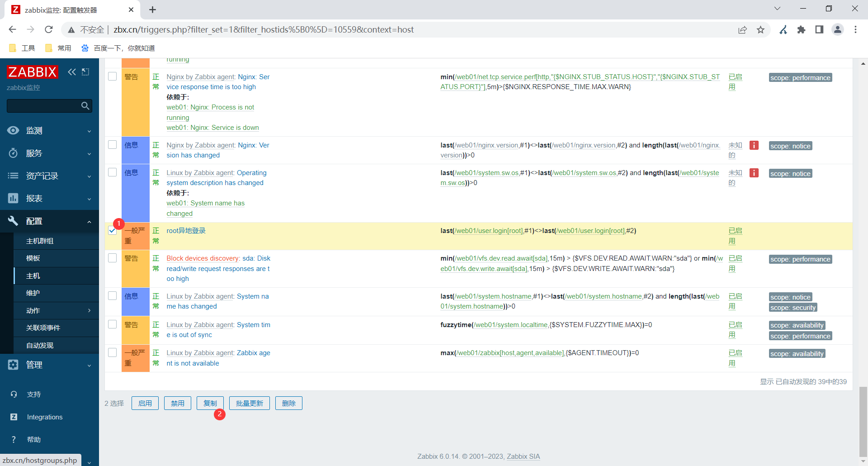
Task: Expand the 报表 menu chevron
Action: point(90,199)
